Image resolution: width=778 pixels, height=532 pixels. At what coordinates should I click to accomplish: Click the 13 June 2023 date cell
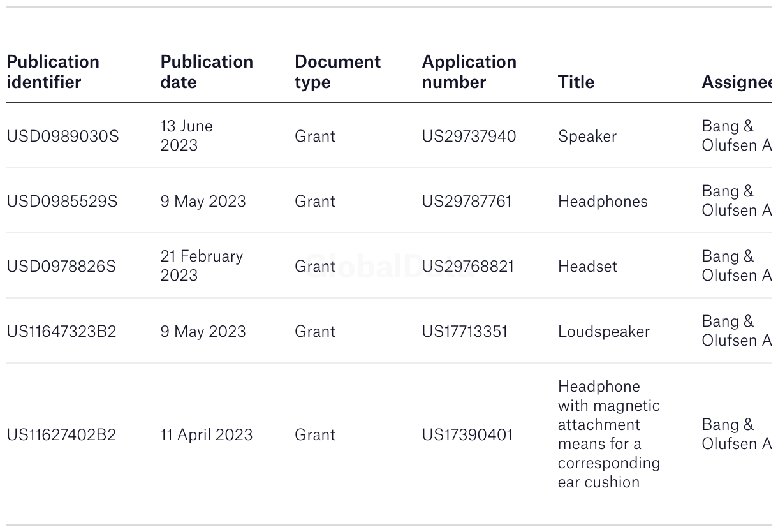pos(186,136)
